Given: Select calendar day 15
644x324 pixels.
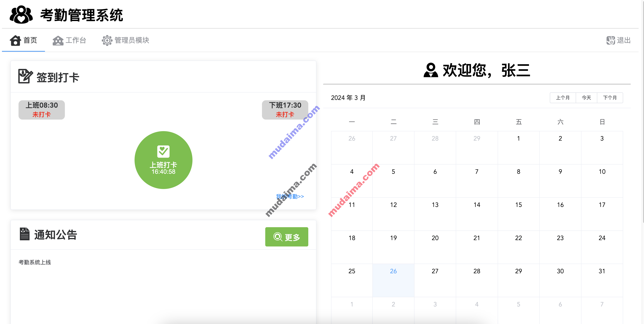Looking at the screenshot, I should coord(519,214).
